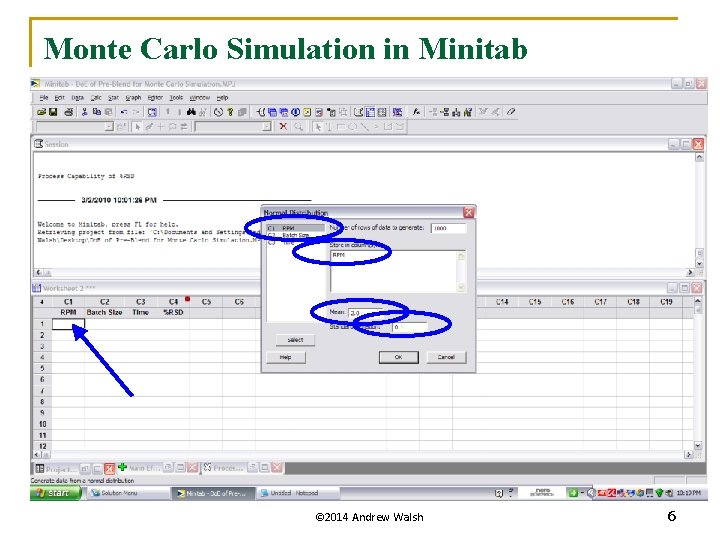Open the Editor menu
This screenshot has width=720, height=540.
pos(155,98)
